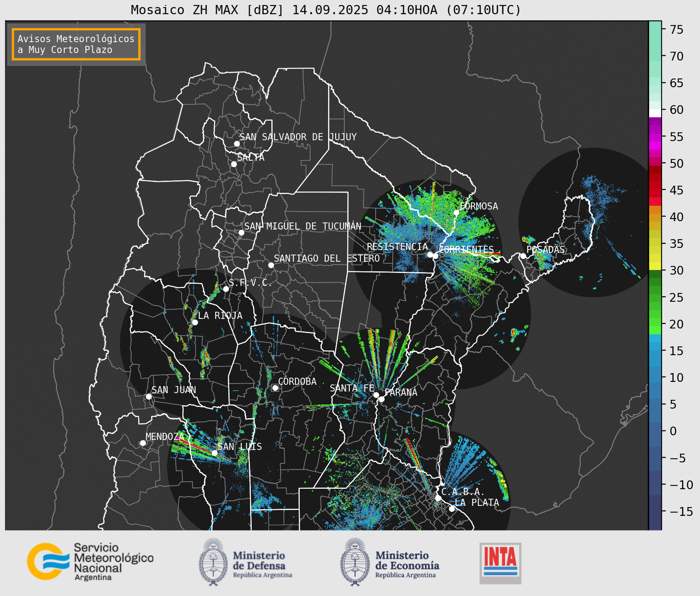This screenshot has height=596, width=700.
Task: Select the POSADAS city dot
Action: coord(523,256)
